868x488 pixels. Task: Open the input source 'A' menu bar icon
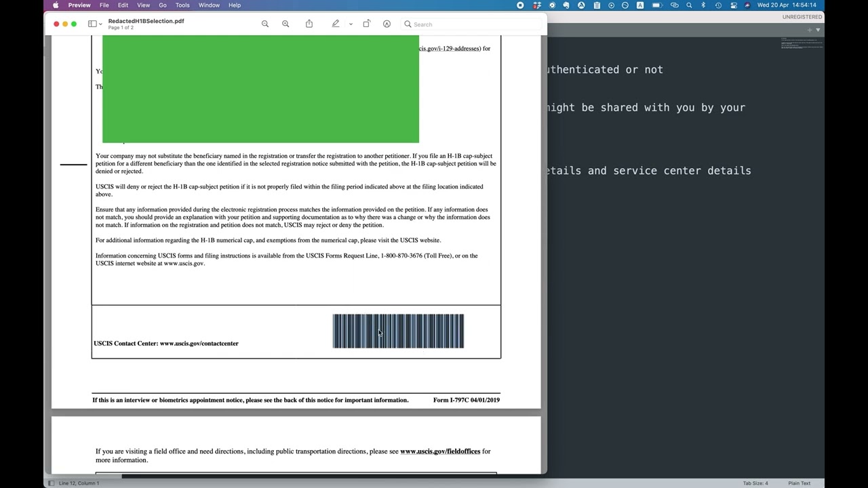pos(640,5)
